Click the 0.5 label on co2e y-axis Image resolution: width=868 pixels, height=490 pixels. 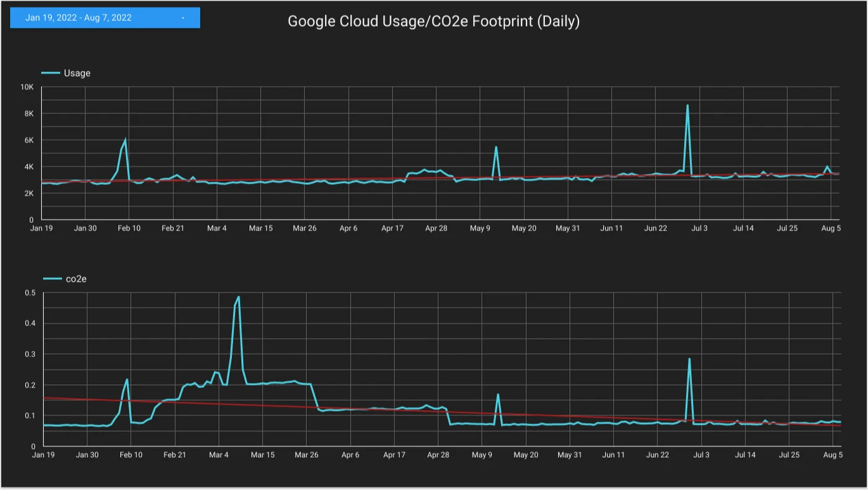(30, 293)
